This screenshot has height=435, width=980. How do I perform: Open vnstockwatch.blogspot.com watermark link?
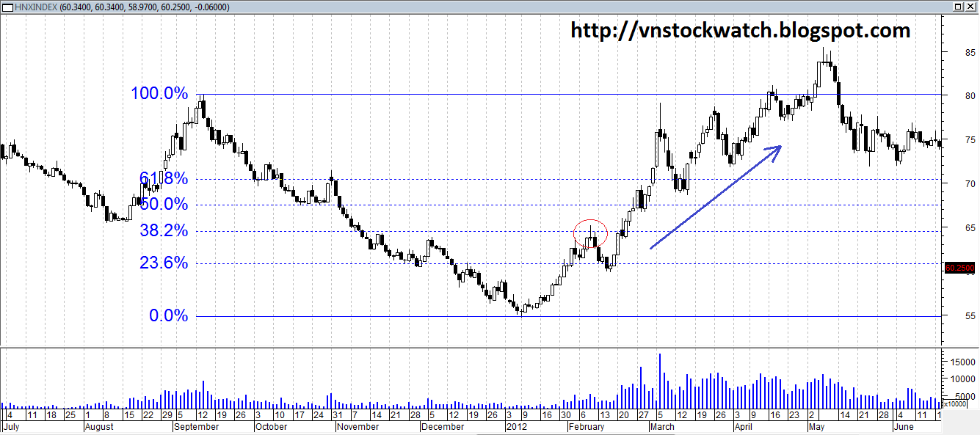pyautogui.click(x=738, y=31)
